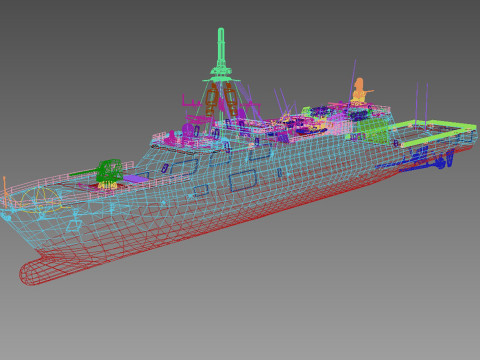
Task: Select the purple hatch panel behind the deck gun
Action: tap(136, 179)
